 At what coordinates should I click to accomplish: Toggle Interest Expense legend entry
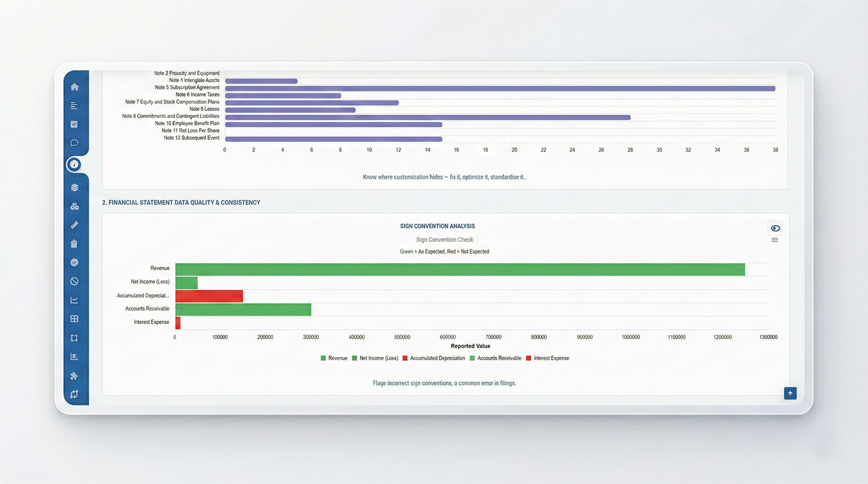tap(547, 359)
